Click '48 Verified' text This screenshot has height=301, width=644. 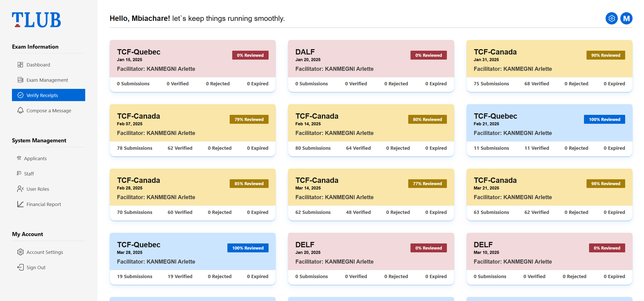(358, 212)
